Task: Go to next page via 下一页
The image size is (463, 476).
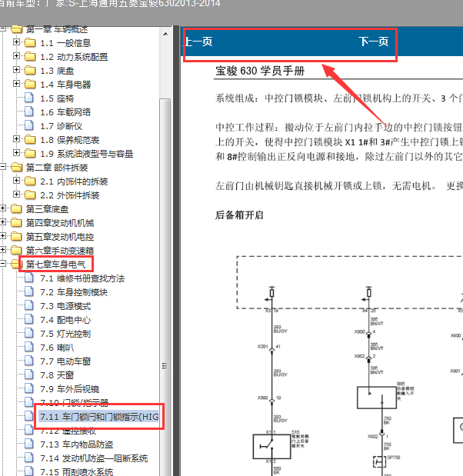Action: point(374,42)
